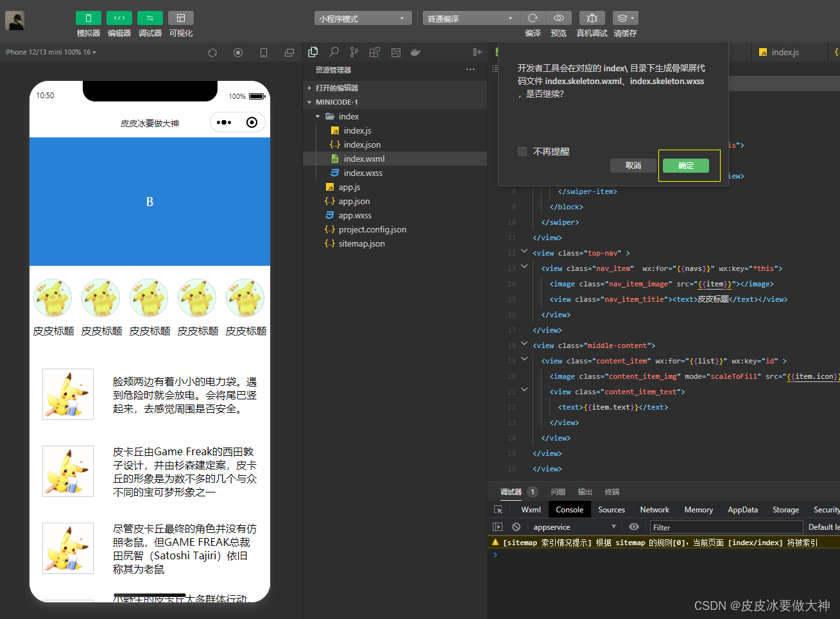The width and height of the screenshot is (840, 619).
Task: Switch to the AppData tab
Action: (742, 509)
